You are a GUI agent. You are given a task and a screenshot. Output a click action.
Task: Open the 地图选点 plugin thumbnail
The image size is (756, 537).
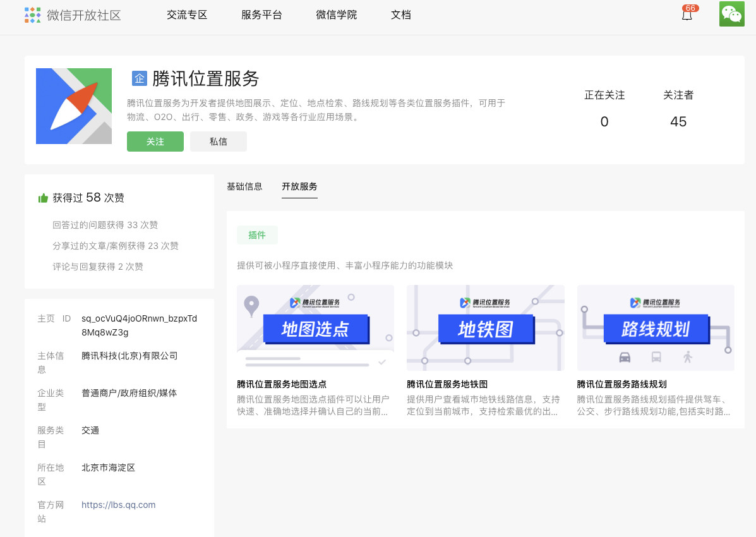315,328
